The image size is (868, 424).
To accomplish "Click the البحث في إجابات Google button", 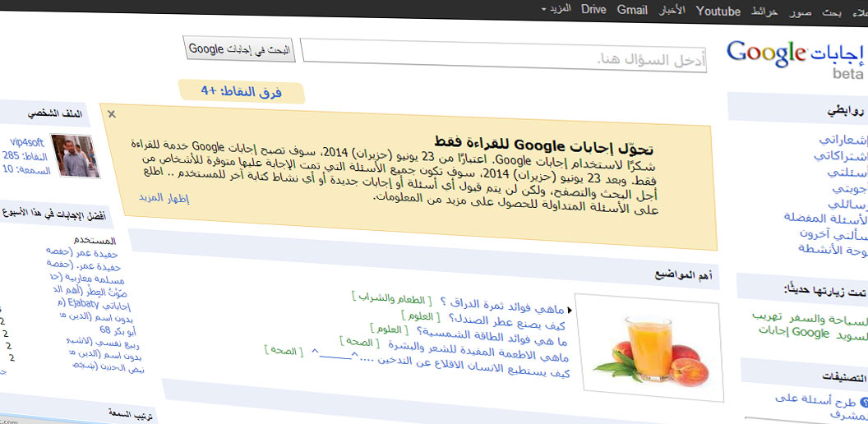I will (239, 48).
